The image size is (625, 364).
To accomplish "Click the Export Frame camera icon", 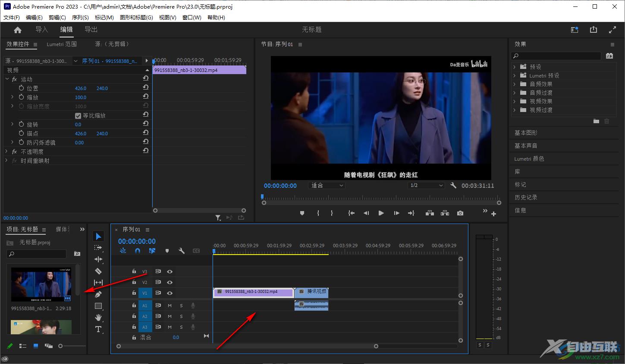I will click(460, 213).
